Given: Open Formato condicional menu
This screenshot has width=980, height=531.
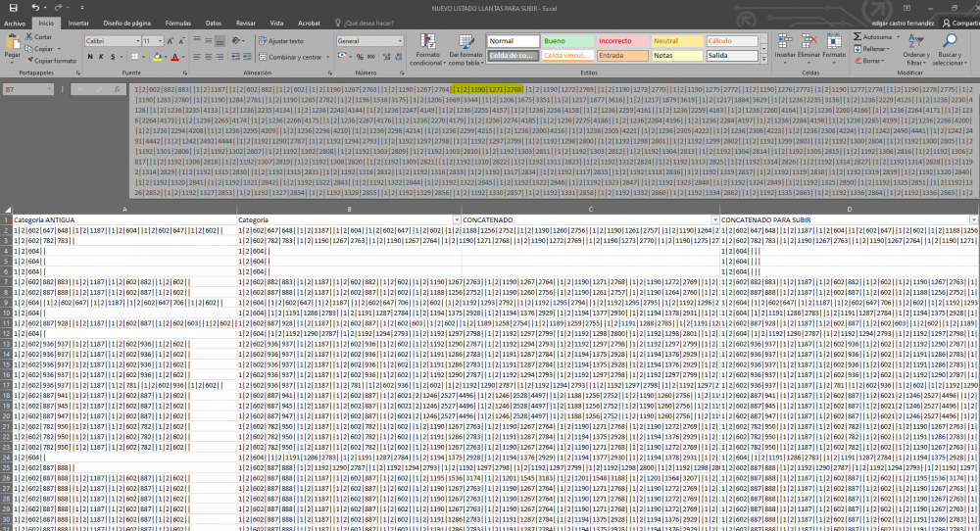Looking at the screenshot, I should point(428,49).
